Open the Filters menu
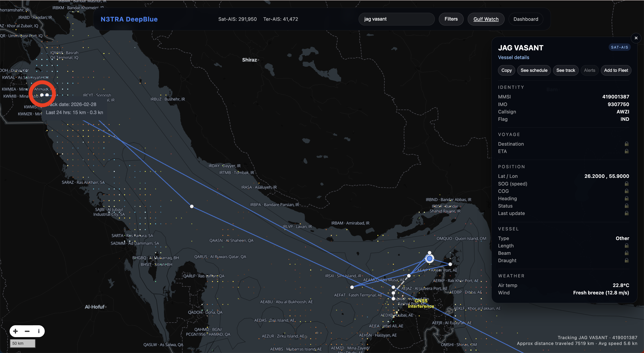This screenshot has width=644, height=353. [451, 19]
